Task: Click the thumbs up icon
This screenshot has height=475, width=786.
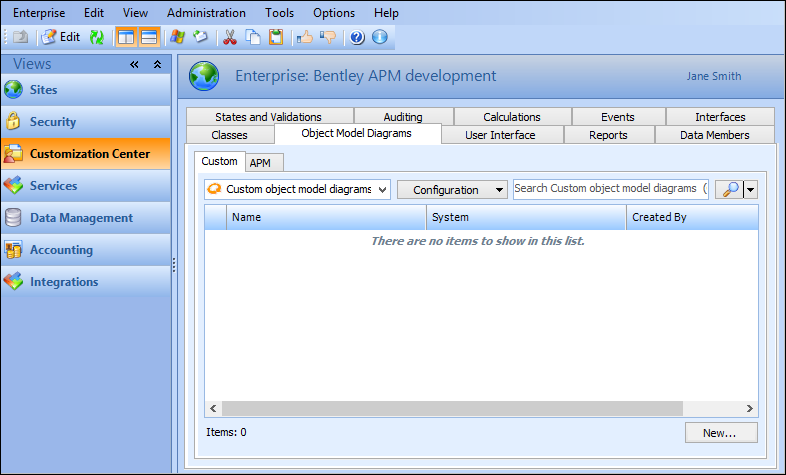Action: (x=305, y=37)
